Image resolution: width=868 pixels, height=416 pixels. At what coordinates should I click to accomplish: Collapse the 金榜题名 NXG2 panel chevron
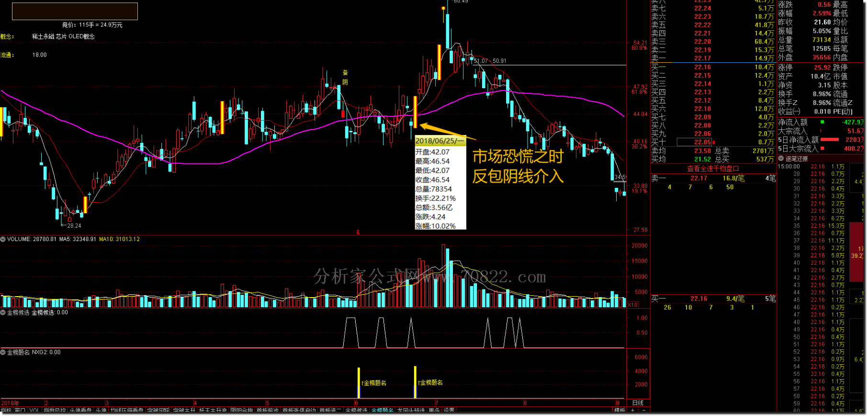pos(3,352)
